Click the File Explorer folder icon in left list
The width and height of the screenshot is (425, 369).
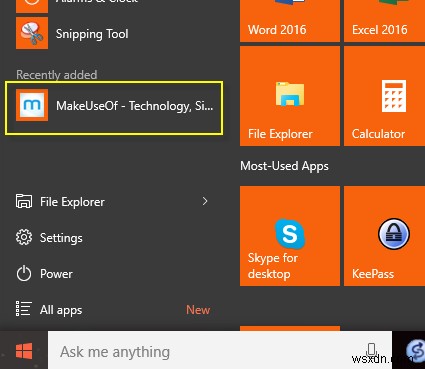[24, 201]
